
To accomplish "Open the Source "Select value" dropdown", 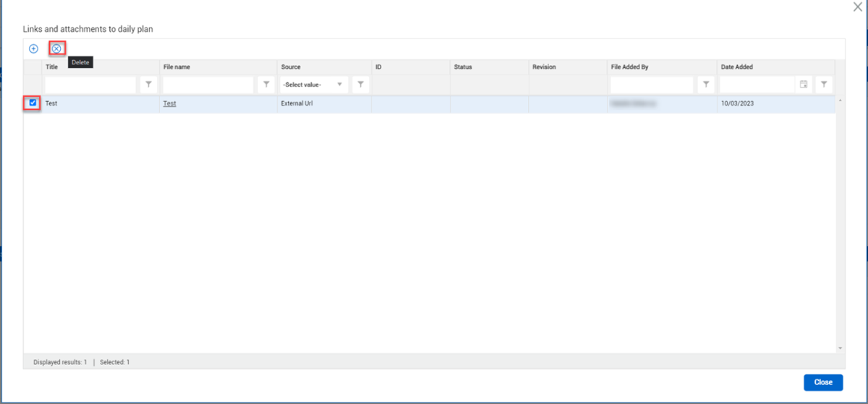I will pos(313,85).
